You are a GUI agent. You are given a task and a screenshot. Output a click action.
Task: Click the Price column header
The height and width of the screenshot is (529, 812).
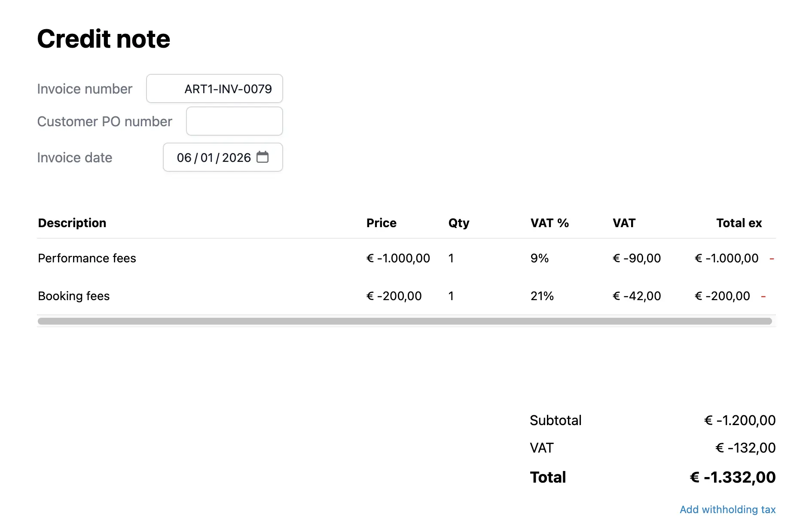[x=381, y=223]
